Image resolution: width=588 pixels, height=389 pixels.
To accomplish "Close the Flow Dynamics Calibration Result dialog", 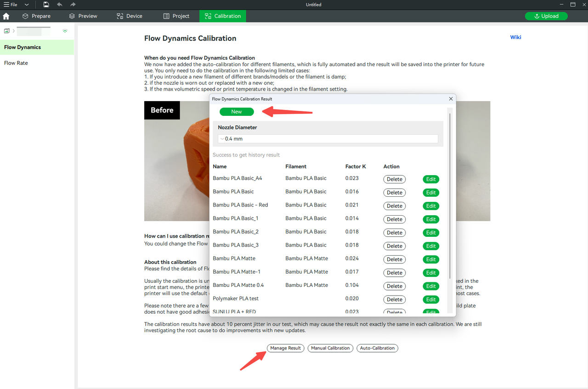I will coord(451,99).
